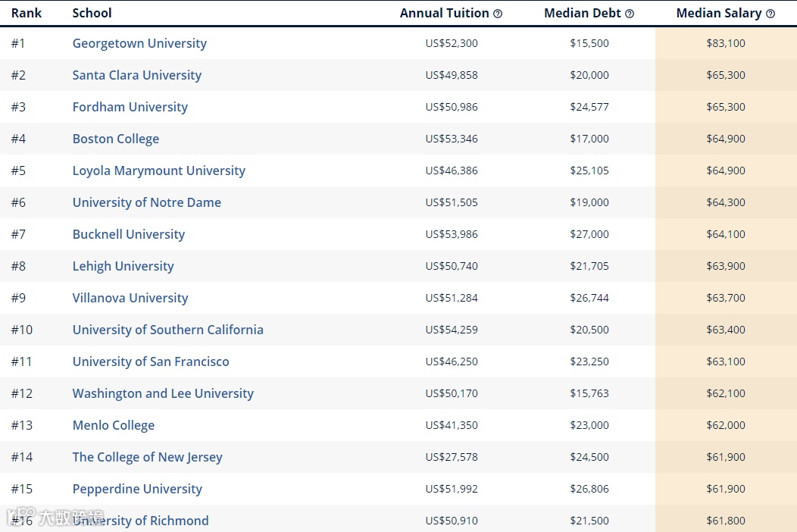Select the $64,300 median salary value
797x532 pixels.
point(726,202)
